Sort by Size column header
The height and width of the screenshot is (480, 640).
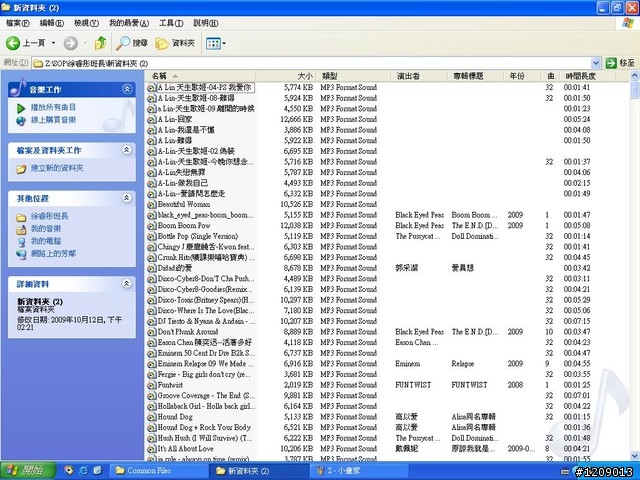click(285, 76)
